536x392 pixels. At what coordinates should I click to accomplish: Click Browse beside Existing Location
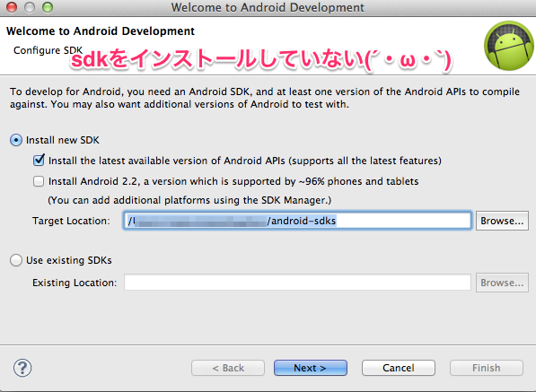[502, 283]
